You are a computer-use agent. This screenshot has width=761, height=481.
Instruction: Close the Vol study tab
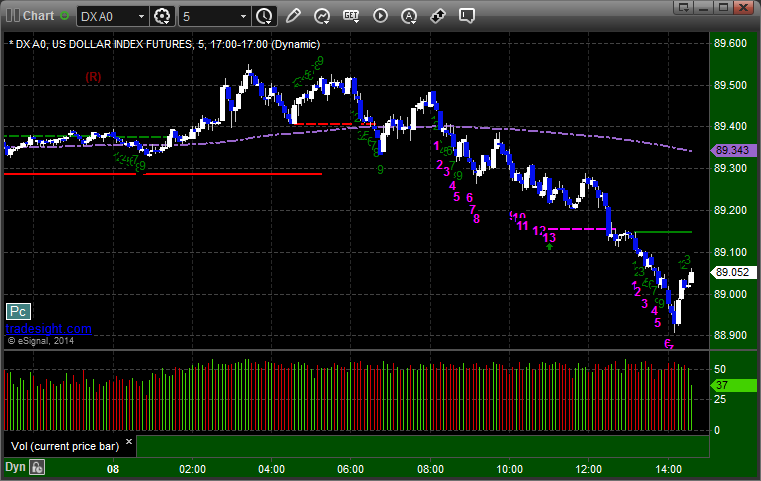[x=129, y=441]
